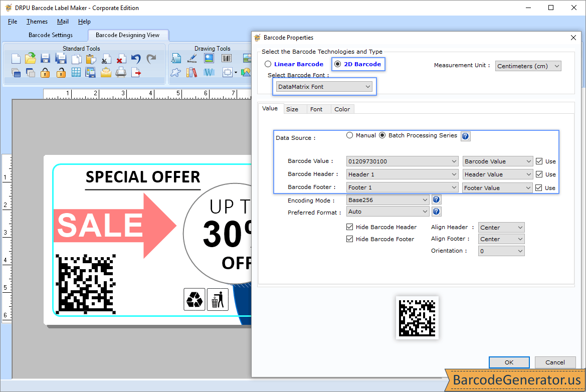
Task: Expand the Barcode Header 'Header 1' dropdown
Action: tap(403, 174)
